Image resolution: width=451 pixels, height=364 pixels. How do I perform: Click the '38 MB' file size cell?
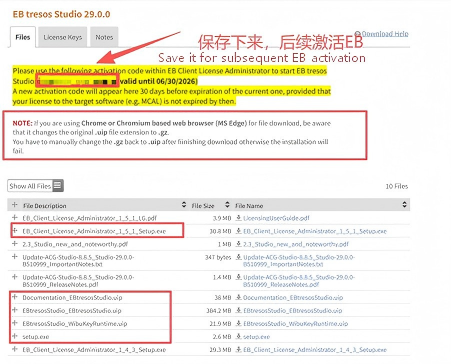(223, 297)
